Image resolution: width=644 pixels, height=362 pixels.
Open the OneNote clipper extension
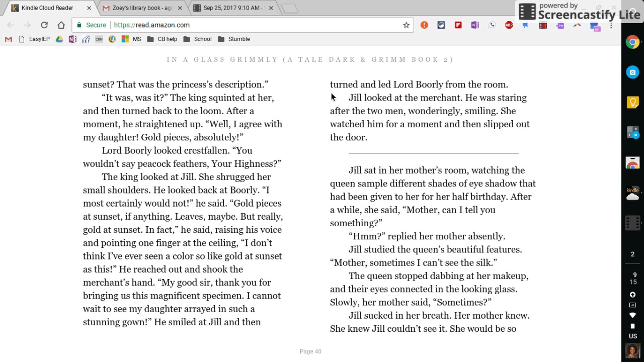(475, 25)
